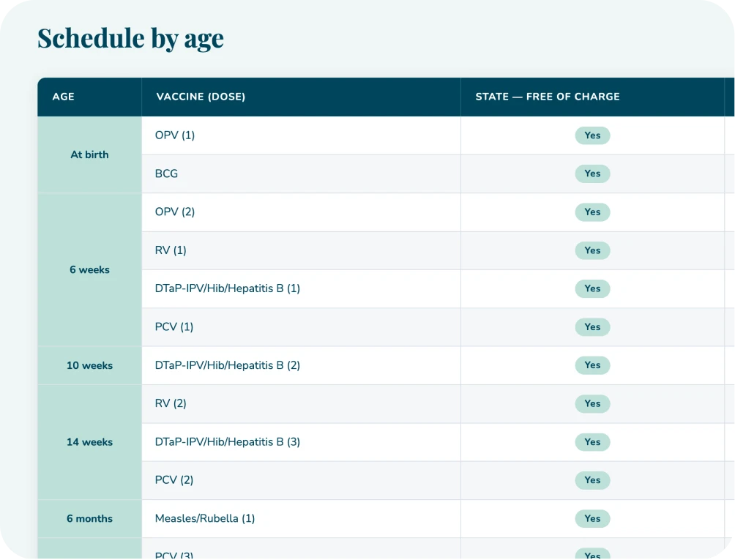Screen dimensions: 735x560
Task: Select the RV (1) vaccine cell
Action: pos(301,250)
